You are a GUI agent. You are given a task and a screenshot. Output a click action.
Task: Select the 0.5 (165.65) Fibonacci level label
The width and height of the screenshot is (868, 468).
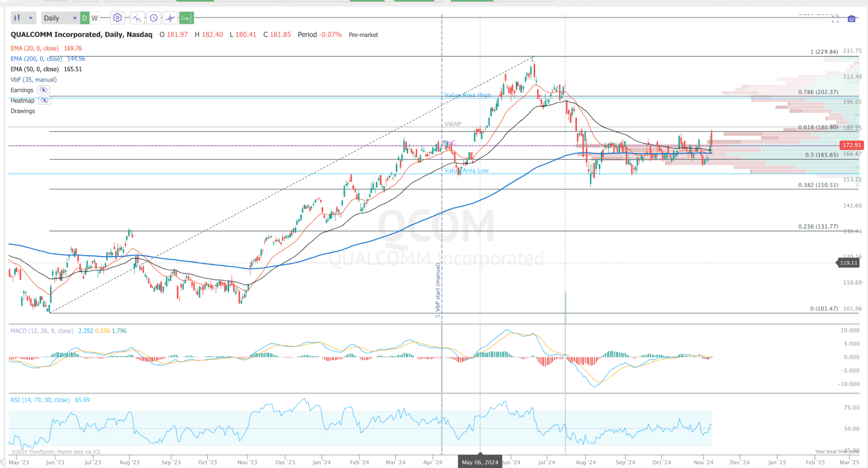822,155
